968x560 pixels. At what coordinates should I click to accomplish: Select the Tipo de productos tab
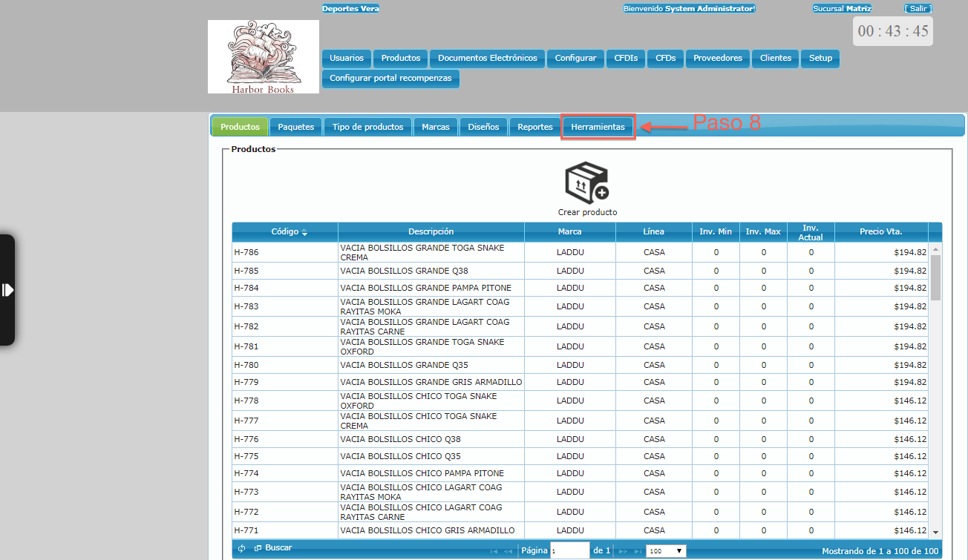(367, 127)
